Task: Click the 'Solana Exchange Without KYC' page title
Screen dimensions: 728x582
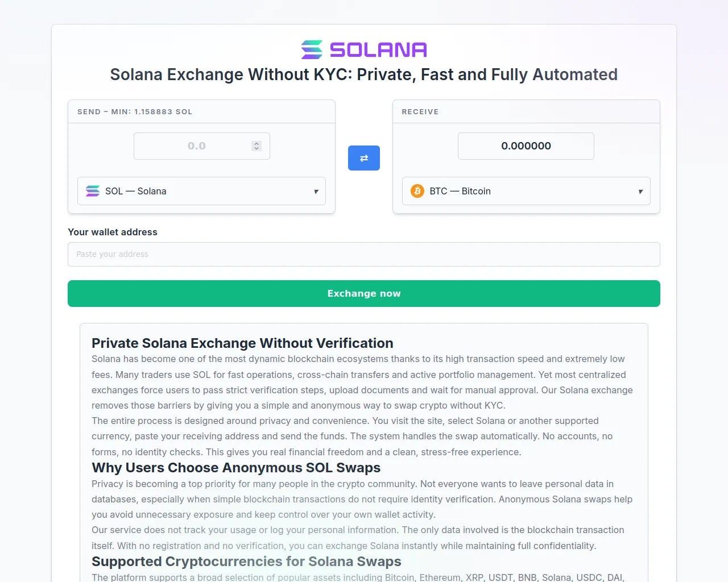Action: click(x=364, y=74)
